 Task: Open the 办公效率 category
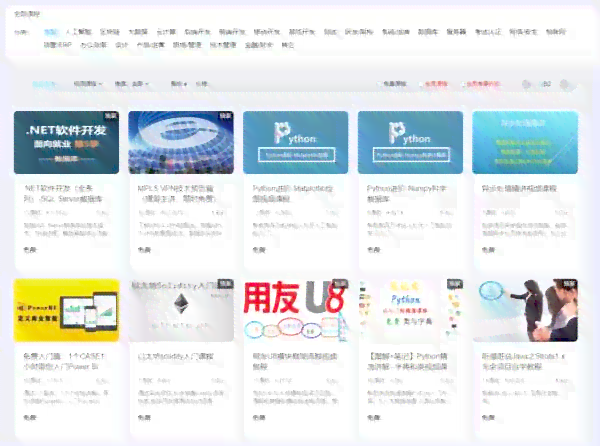[93, 45]
